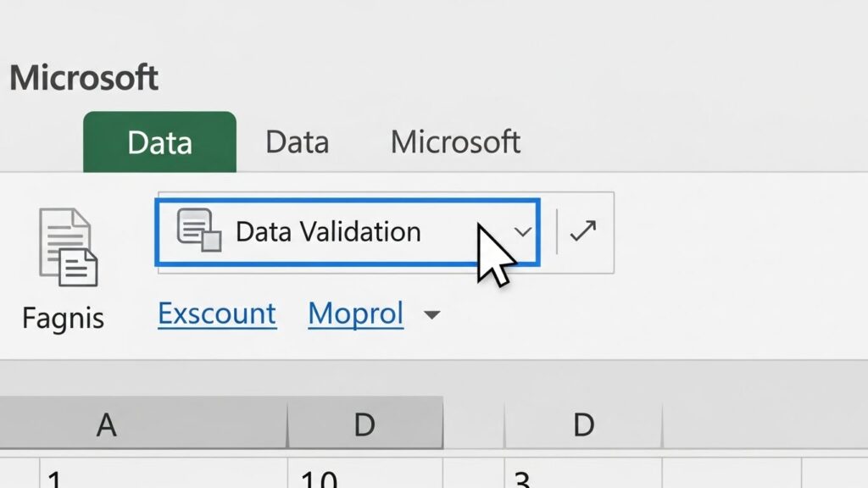Select the cell containing 3
The height and width of the screenshot is (488, 868).
point(582,476)
